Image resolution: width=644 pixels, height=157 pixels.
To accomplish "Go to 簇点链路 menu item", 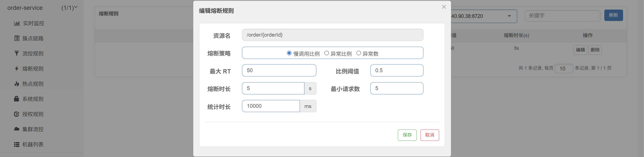I will click(x=33, y=38).
